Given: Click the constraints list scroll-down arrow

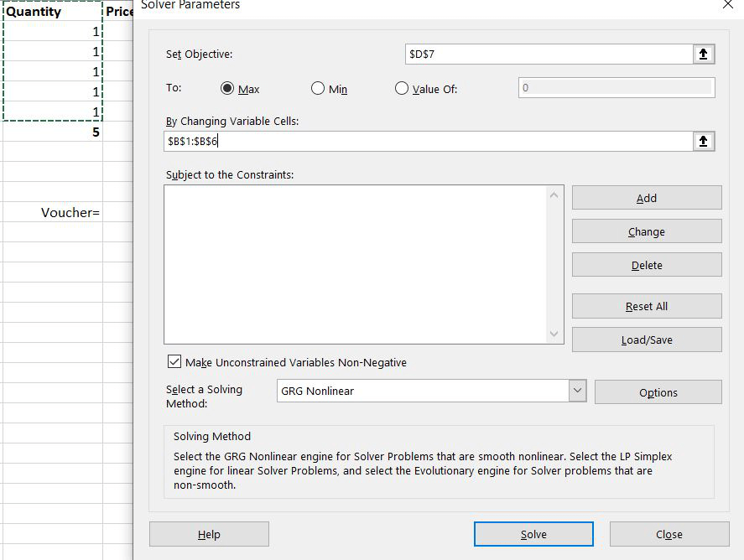Looking at the screenshot, I should point(553,334).
